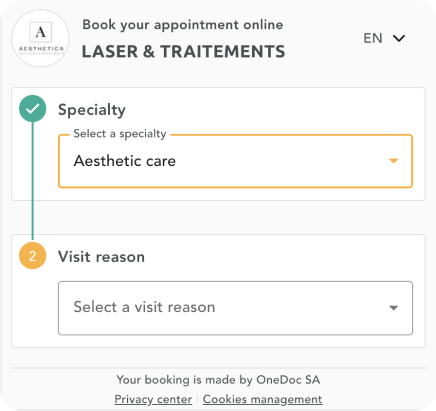Click the Specialty step heading
Viewport: 436px width, 411px height.
click(x=92, y=110)
